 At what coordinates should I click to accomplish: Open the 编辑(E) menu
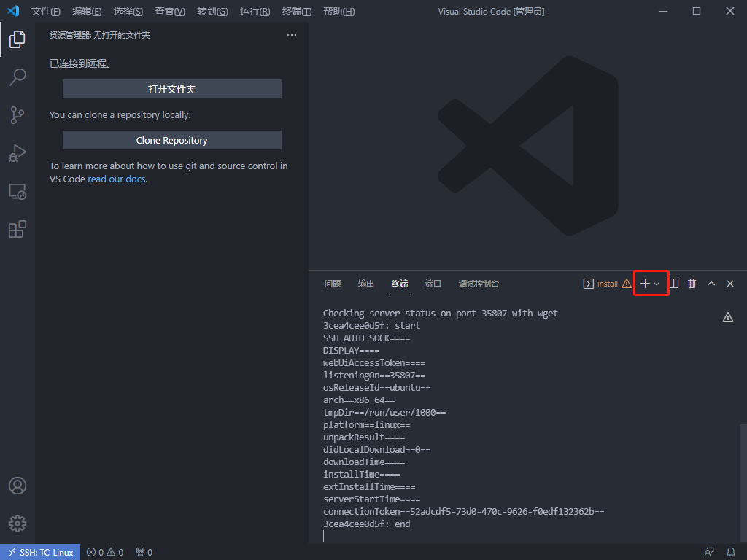tap(87, 11)
